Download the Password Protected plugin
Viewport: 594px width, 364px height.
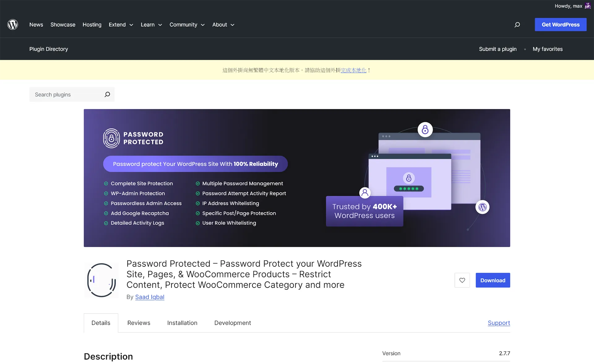[493, 280]
